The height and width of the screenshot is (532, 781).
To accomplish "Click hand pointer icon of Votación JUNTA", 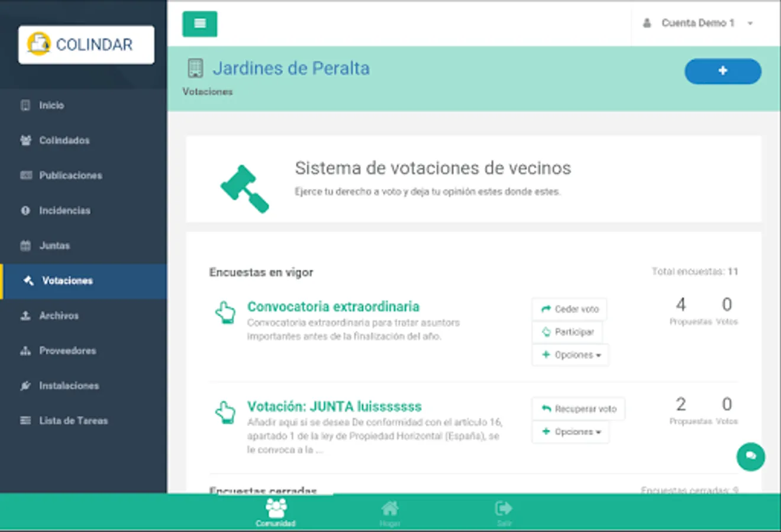I will pos(225,412).
